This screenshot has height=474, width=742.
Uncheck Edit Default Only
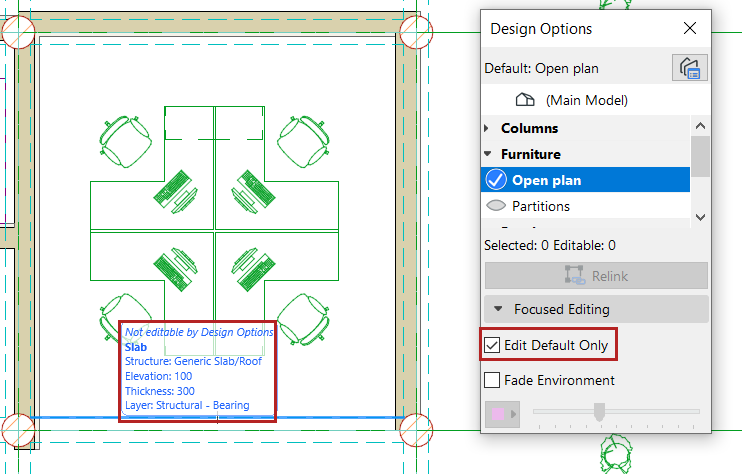click(492, 345)
